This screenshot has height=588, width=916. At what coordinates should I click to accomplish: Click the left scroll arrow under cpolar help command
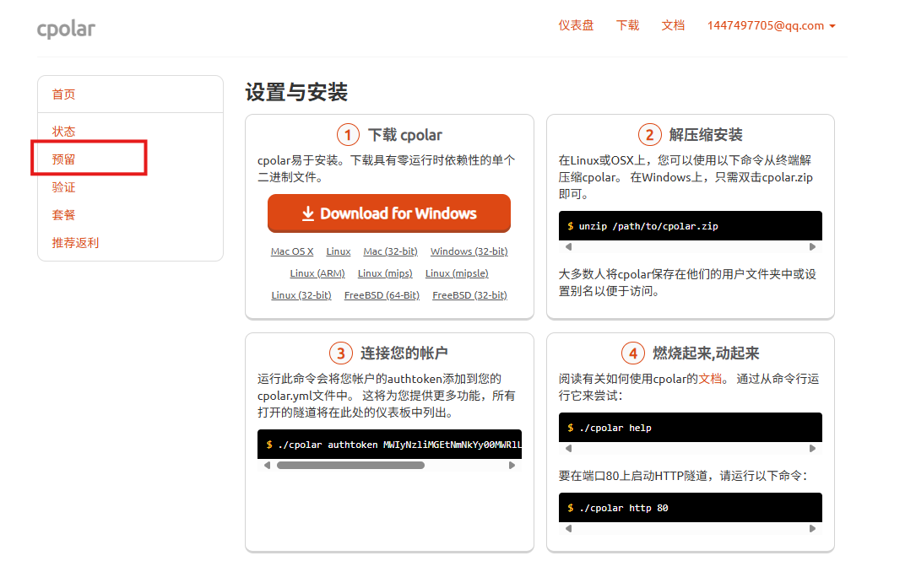569,448
